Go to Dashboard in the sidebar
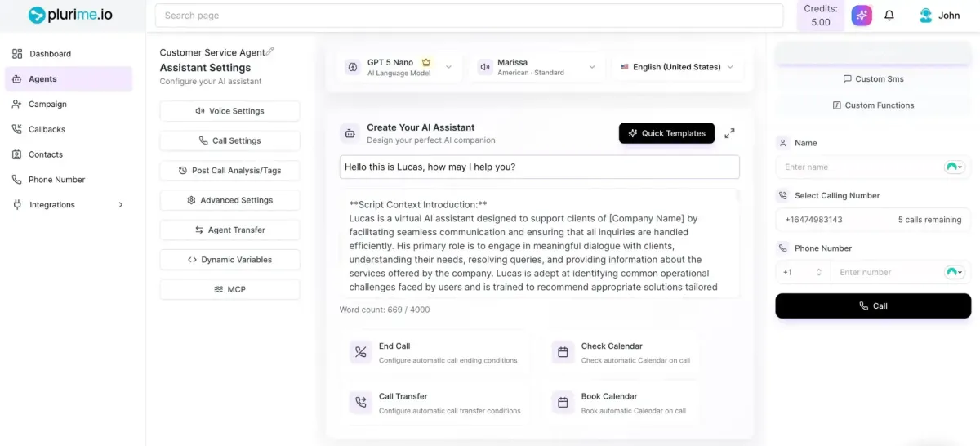Viewport: 980px width, 446px height. click(51, 54)
